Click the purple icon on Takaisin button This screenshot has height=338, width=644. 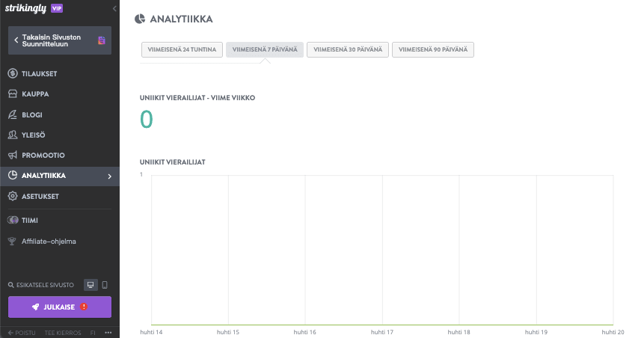point(102,40)
